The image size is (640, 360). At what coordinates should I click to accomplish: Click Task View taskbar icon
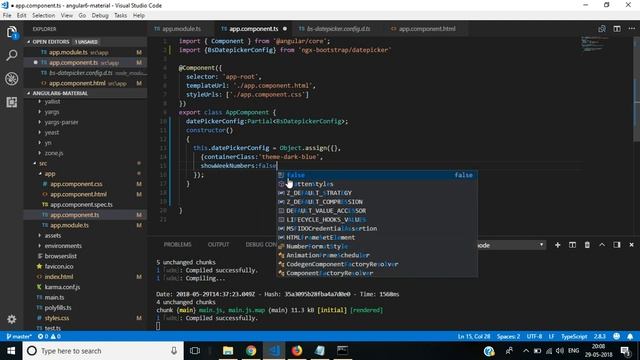(195, 351)
